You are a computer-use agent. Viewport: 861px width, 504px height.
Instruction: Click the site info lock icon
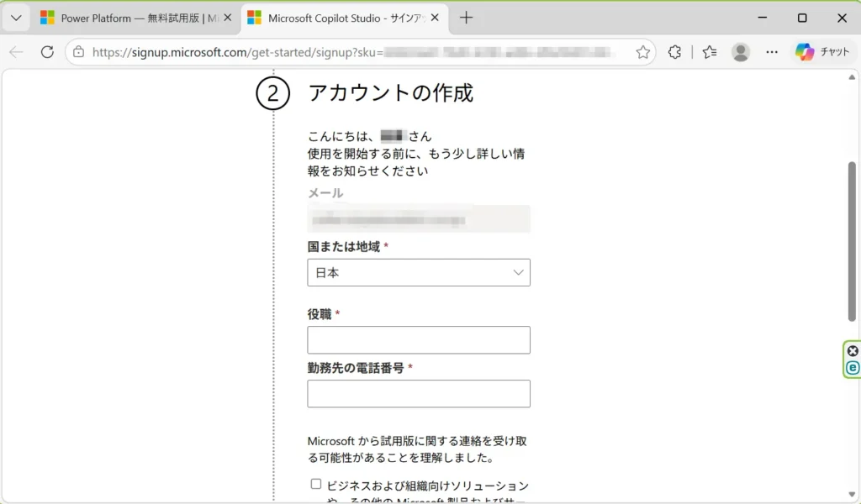[x=79, y=52]
